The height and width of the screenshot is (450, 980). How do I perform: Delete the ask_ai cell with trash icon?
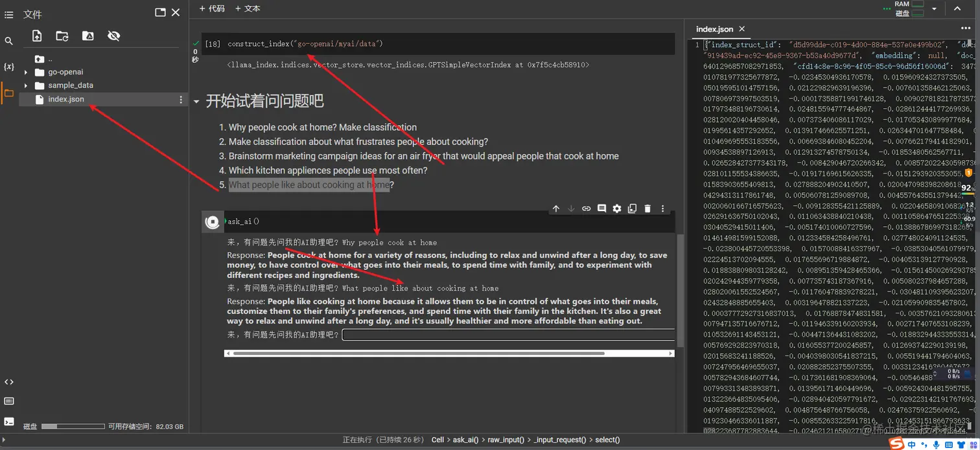[647, 208]
